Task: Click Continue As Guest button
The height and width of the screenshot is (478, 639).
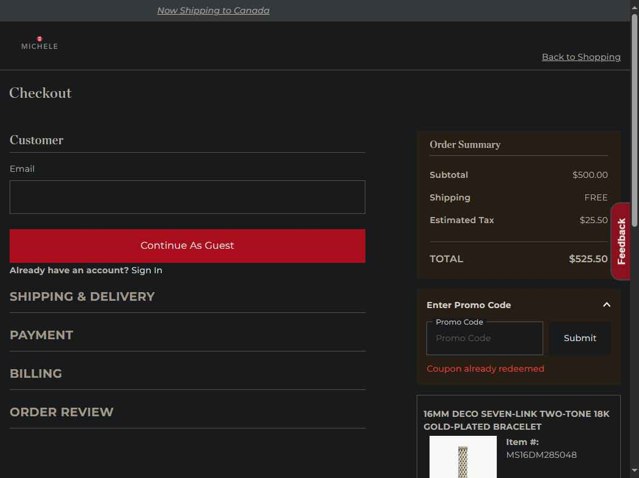Action: (187, 245)
